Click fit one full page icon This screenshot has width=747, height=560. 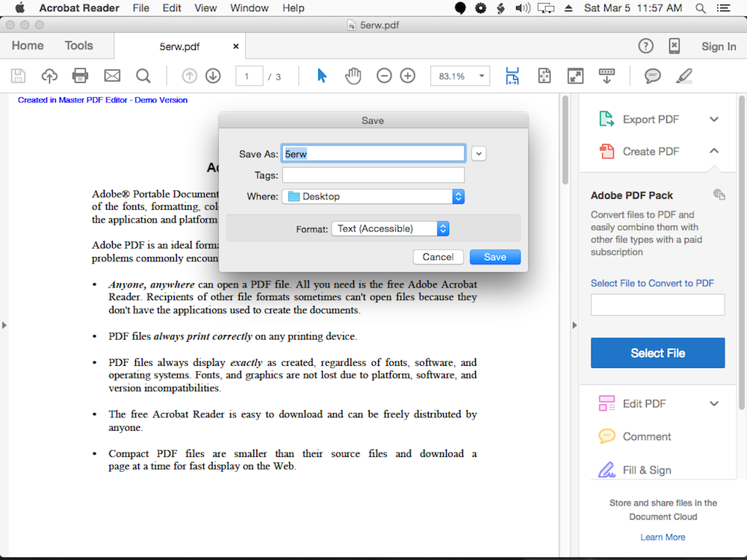[544, 75]
